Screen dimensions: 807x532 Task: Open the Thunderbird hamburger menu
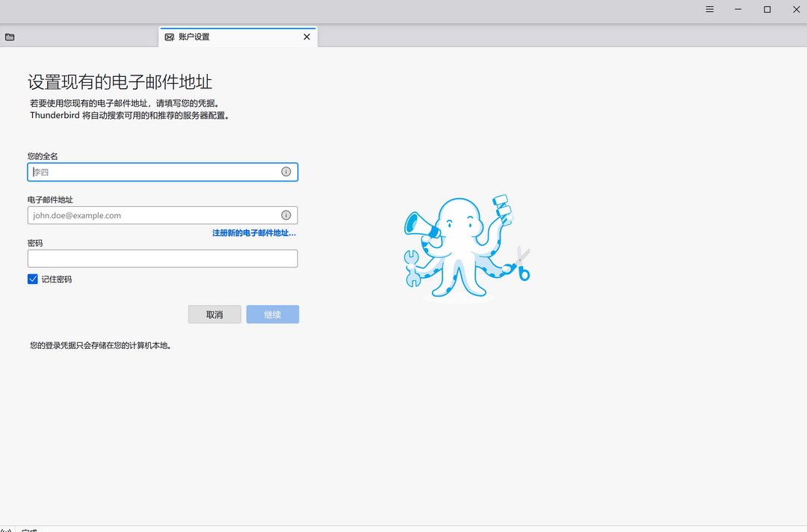click(709, 9)
